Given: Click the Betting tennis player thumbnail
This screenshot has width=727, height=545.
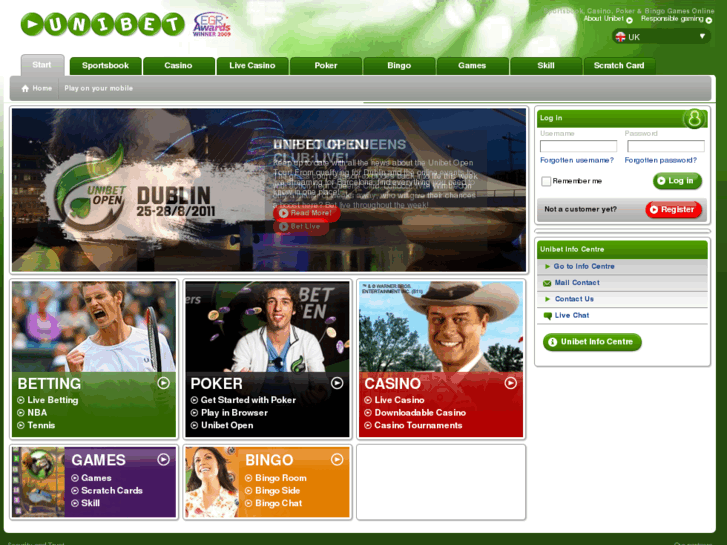Looking at the screenshot, I should coord(94,327).
